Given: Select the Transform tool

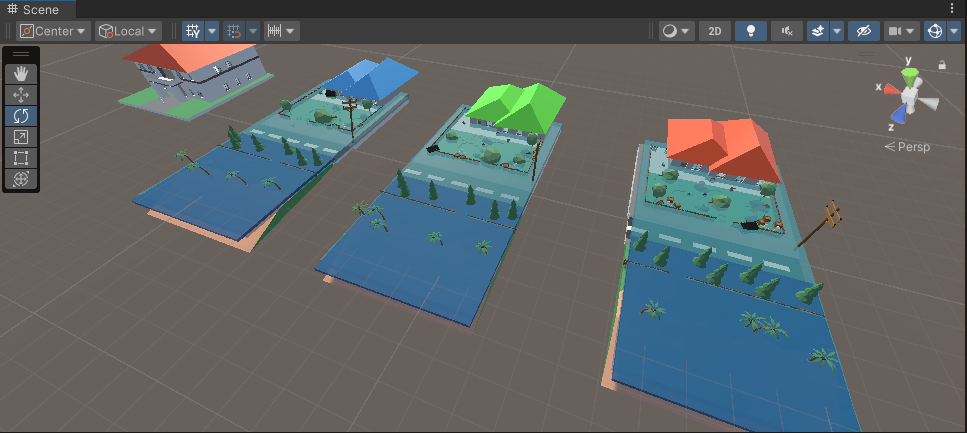Looking at the screenshot, I should [21, 179].
